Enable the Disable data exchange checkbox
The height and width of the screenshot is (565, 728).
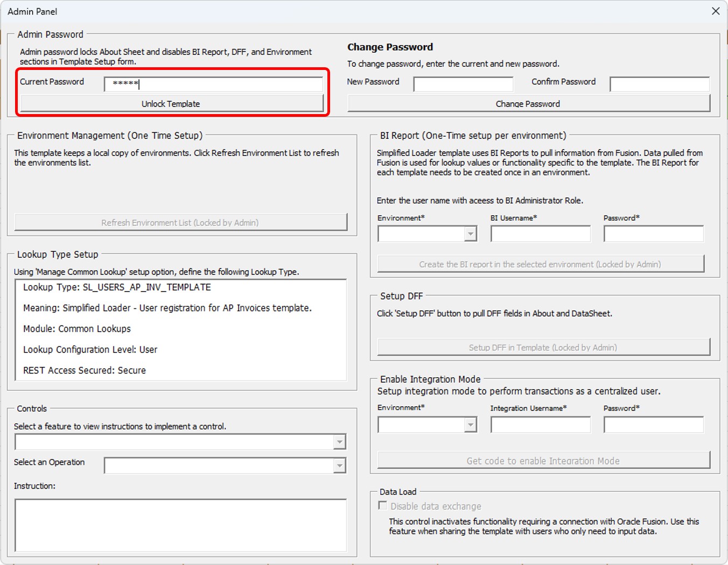(383, 505)
